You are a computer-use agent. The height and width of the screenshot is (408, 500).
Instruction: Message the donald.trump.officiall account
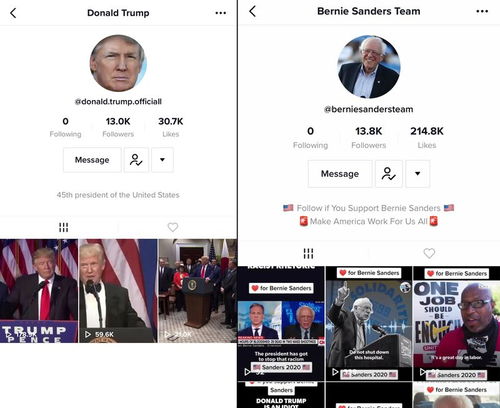point(92,160)
